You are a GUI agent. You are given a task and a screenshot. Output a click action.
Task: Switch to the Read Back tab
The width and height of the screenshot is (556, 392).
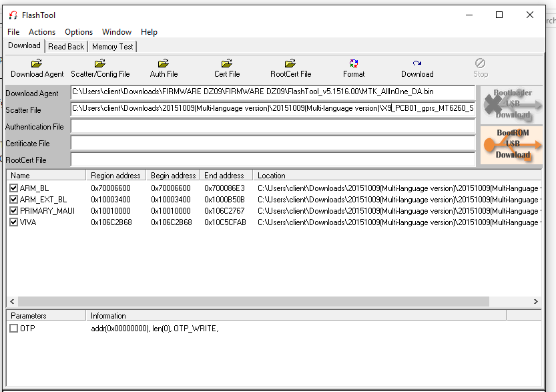click(x=66, y=47)
